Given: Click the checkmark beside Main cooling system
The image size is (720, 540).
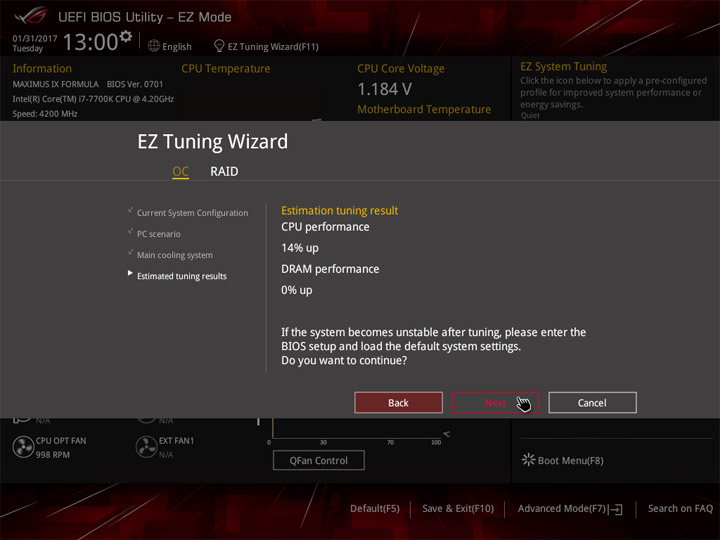Looking at the screenshot, I should point(130,252).
